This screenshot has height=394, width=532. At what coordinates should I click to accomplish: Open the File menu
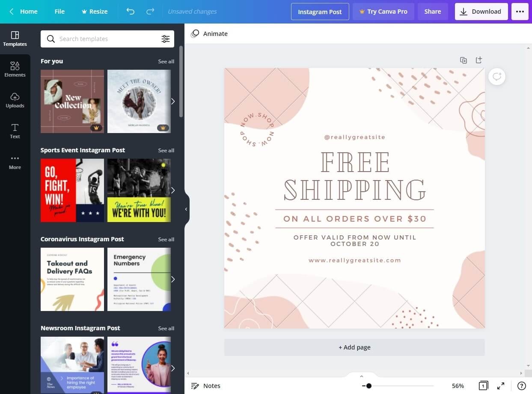[x=59, y=12]
